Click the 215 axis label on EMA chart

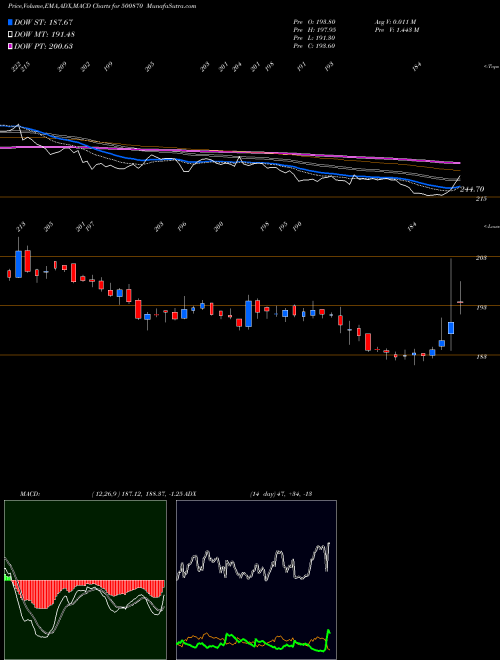(x=481, y=199)
